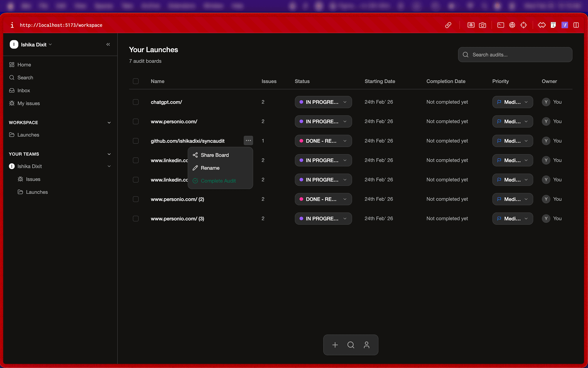Click the split view icon at top right

point(576,25)
